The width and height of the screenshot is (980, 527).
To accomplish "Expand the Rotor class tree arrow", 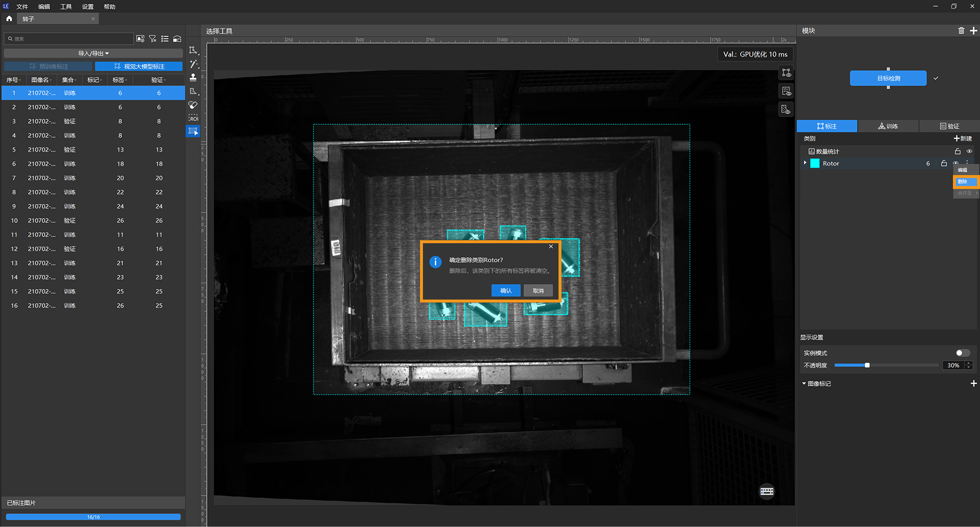I will [x=805, y=163].
